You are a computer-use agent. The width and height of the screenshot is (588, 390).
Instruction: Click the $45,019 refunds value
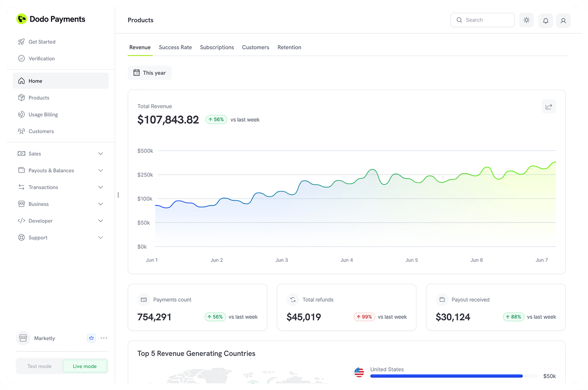304,317
